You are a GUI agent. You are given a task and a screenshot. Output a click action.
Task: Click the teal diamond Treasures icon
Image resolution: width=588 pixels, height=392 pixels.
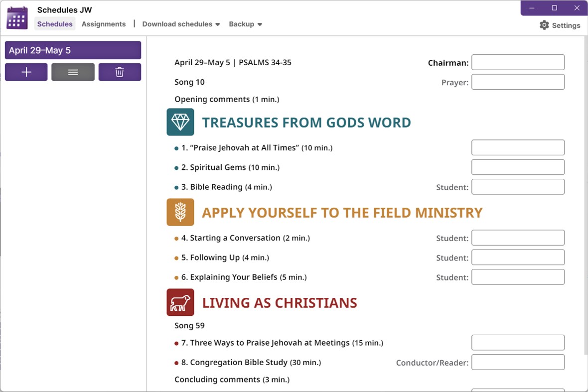[180, 122]
